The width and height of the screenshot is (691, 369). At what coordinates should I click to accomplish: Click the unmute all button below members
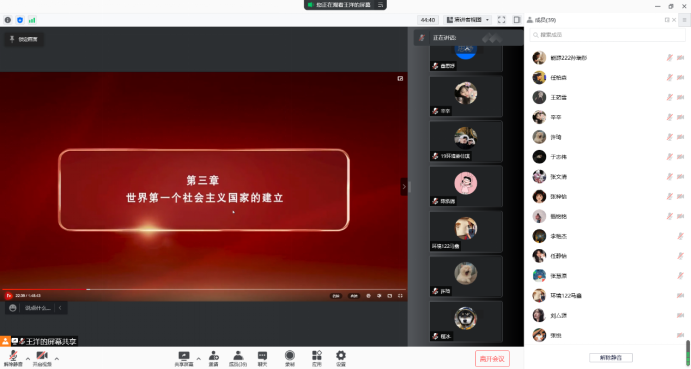point(611,358)
